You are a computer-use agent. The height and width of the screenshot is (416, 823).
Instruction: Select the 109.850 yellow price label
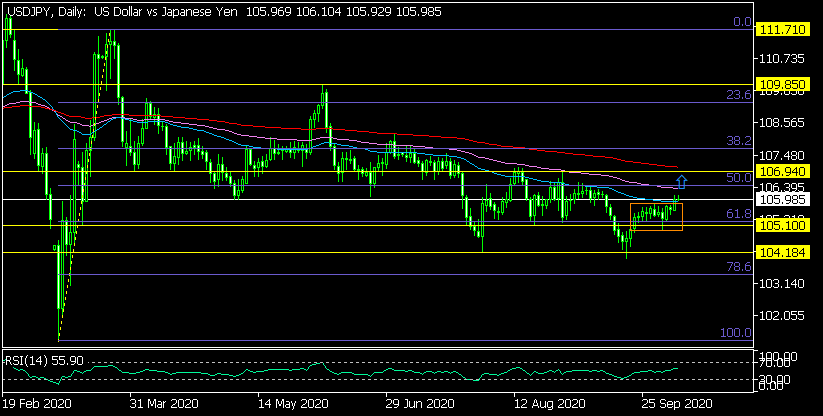pyautogui.click(x=783, y=84)
